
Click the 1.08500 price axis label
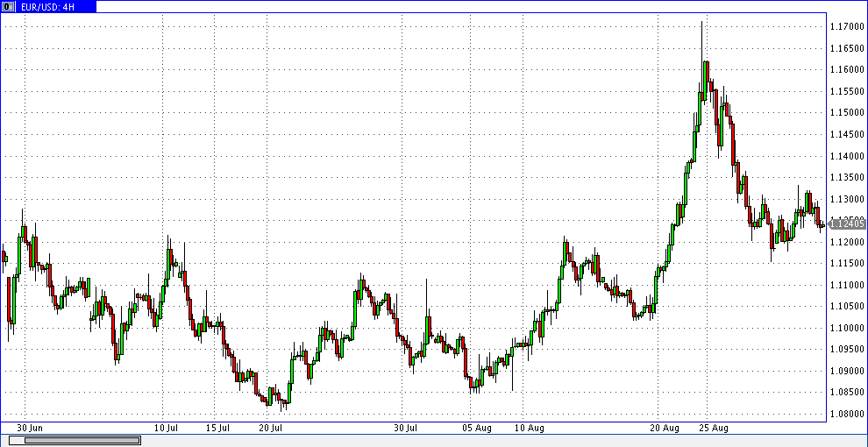click(847, 393)
